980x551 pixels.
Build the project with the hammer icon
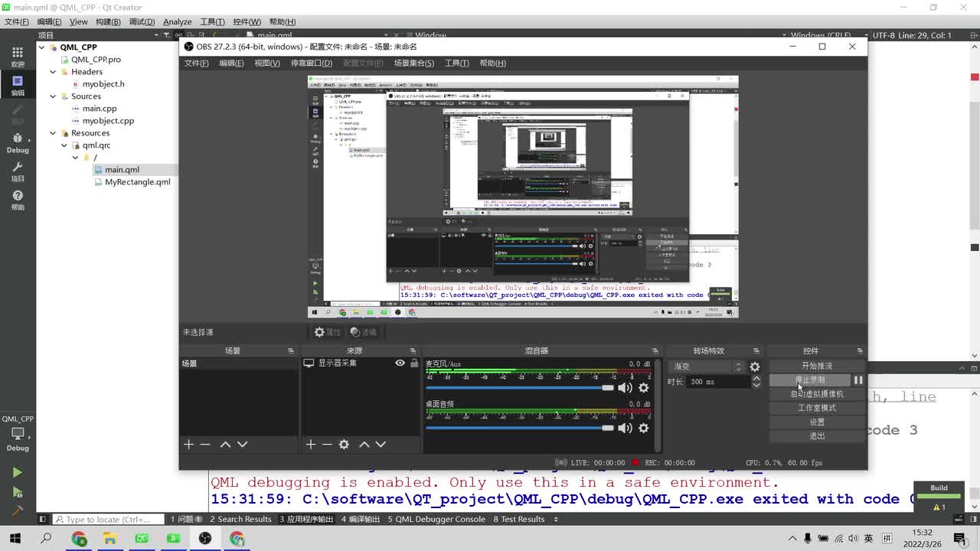(17, 510)
